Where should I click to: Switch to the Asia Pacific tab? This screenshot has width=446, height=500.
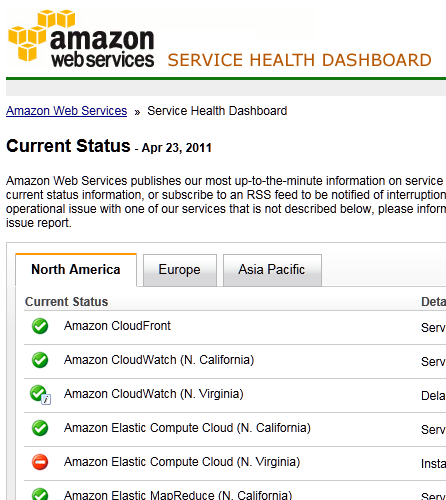(x=272, y=270)
